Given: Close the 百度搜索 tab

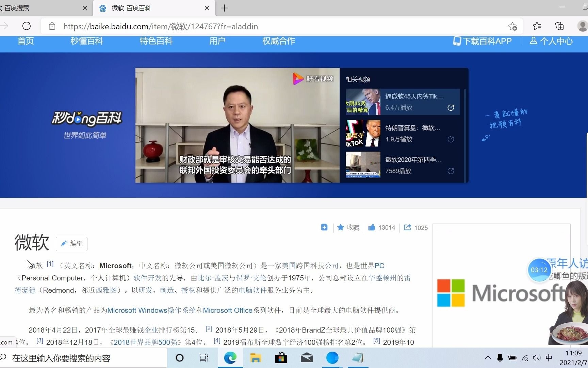Looking at the screenshot, I should [85, 8].
